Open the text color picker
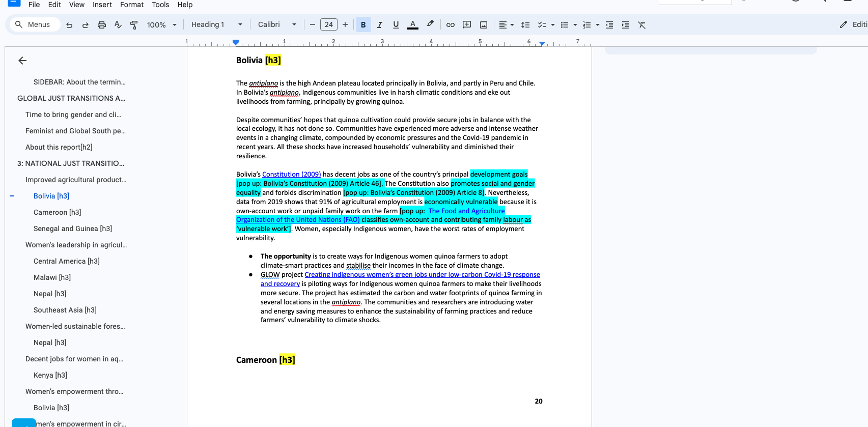 tap(413, 25)
